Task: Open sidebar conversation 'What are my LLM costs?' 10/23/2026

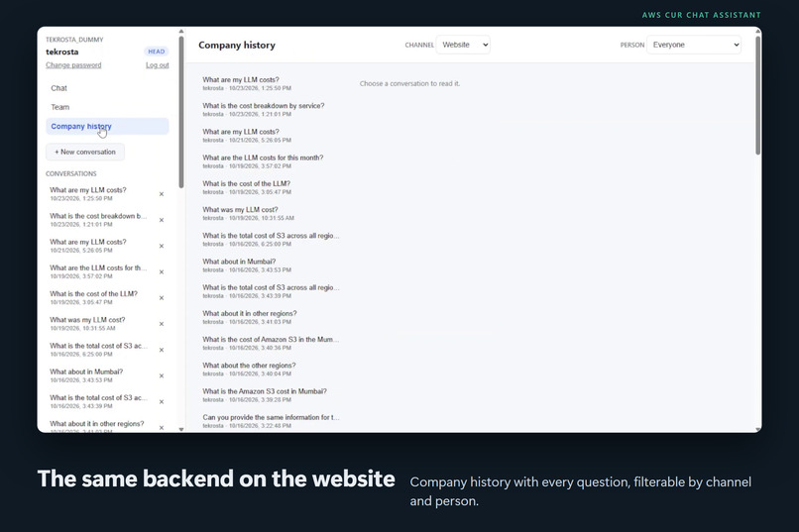Action: 99,194
